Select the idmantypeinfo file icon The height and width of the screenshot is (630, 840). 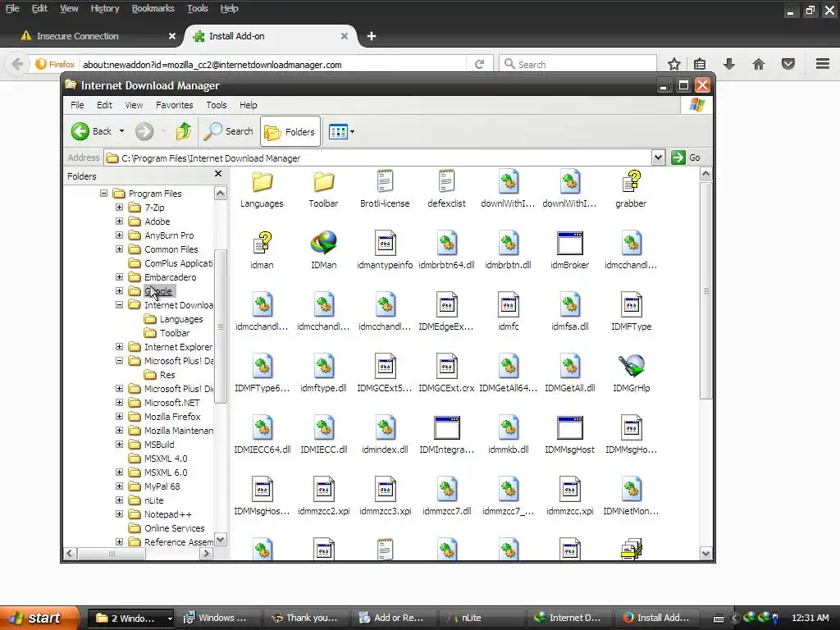[385, 243]
